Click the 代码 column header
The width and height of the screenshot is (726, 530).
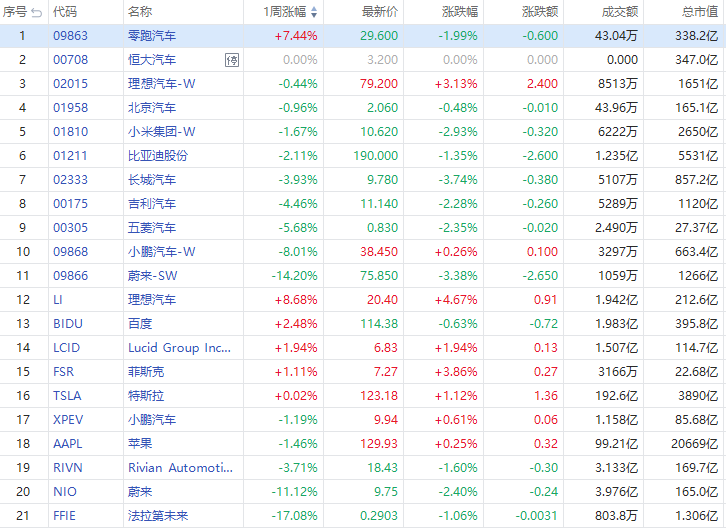65,12
